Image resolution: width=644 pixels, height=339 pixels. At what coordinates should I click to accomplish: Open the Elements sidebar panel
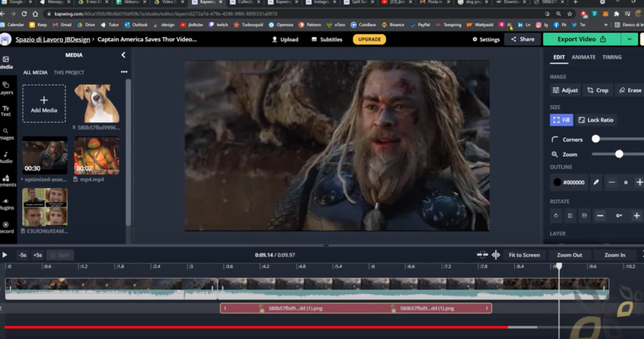6,181
